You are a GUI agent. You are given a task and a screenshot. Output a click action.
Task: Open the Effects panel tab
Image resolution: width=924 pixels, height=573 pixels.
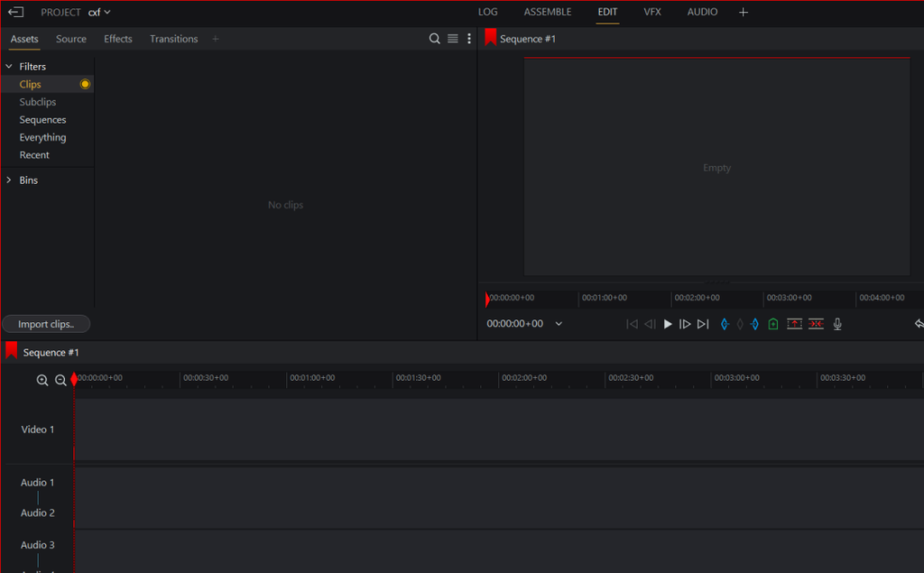click(118, 39)
